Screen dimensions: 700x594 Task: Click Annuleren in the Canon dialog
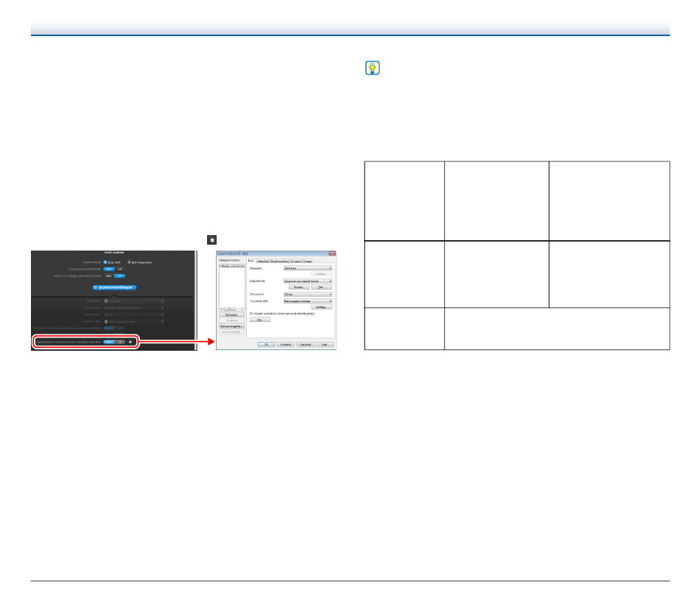pos(286,344)
